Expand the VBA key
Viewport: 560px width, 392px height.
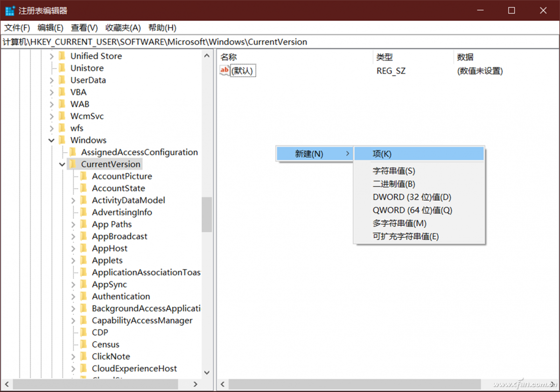pos(51,92)
